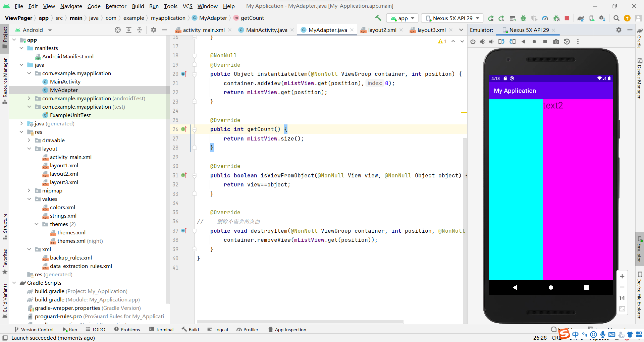Stop the running app with red square
Image resolution: width=644 pixels, height=342 pixels.
coord(567,18)
